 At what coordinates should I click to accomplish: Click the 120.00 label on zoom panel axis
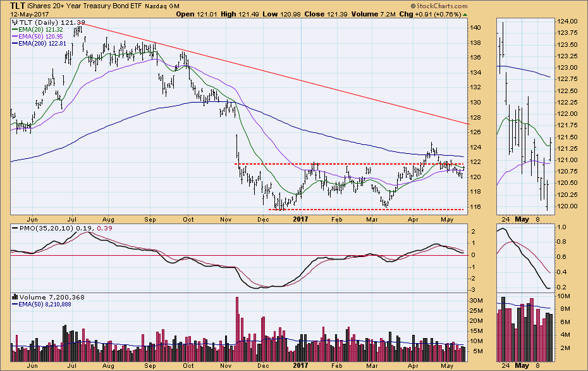(567, 206)
